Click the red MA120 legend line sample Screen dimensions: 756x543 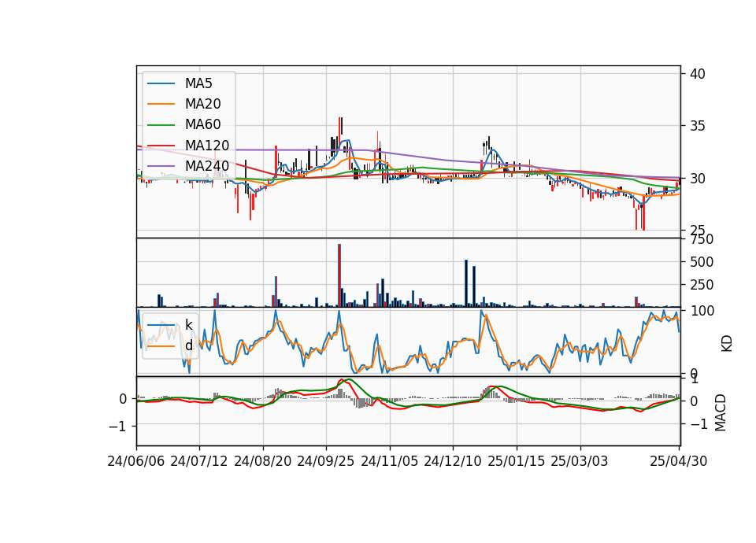click(161, 146)
